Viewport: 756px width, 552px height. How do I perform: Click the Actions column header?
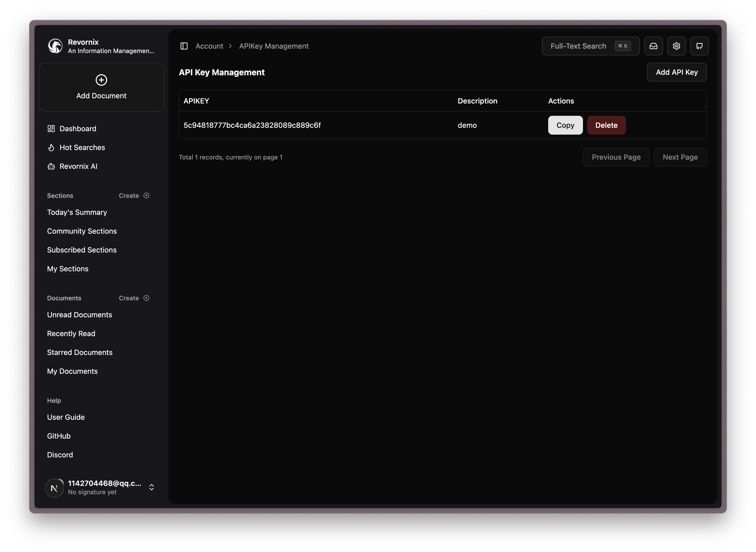pos(561,101)
